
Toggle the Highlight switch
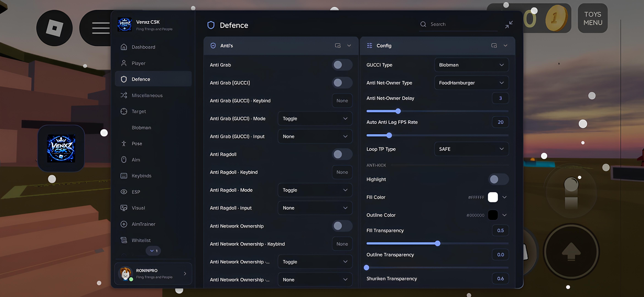point(498,179)
